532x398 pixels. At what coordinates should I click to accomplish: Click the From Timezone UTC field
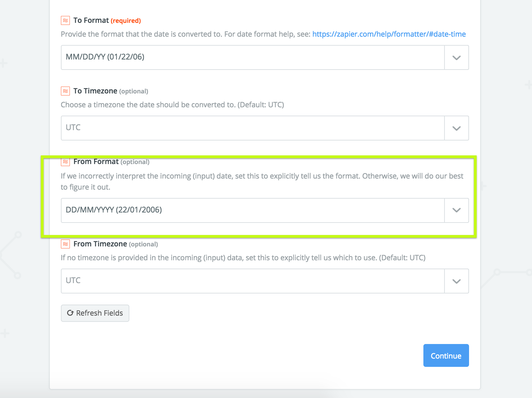pos(253,281)
